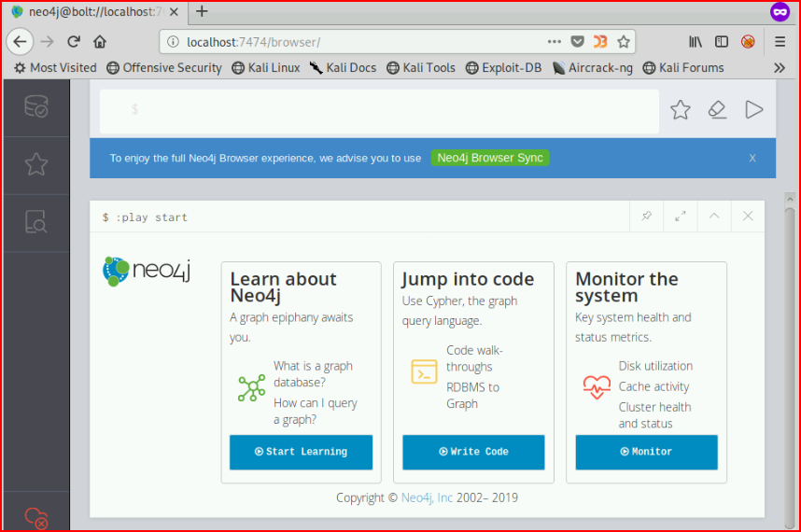Open the Aircrack-ng bookmark

pos(593,68)
